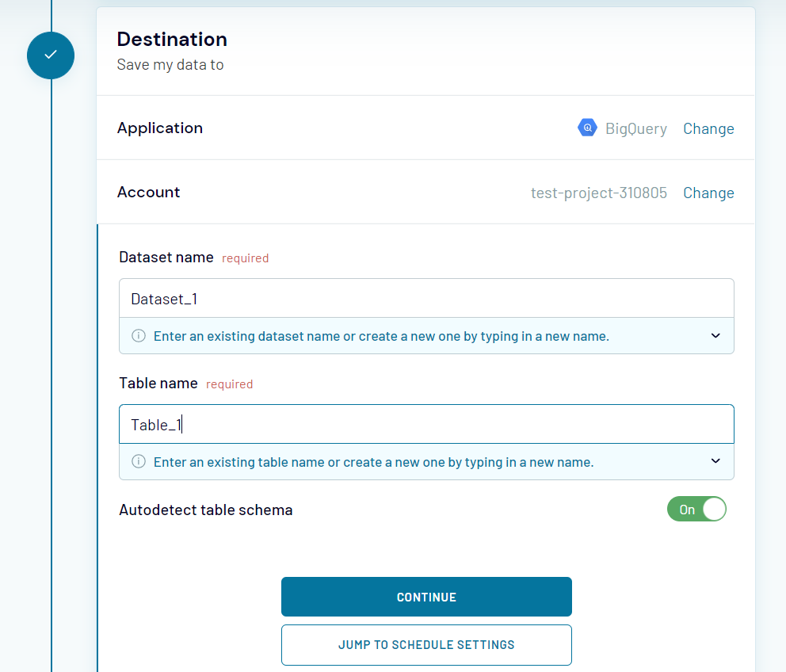Click the Autodetect table schema label
Viewport: 786px width, 672px height.
click(x=206, y=510)
